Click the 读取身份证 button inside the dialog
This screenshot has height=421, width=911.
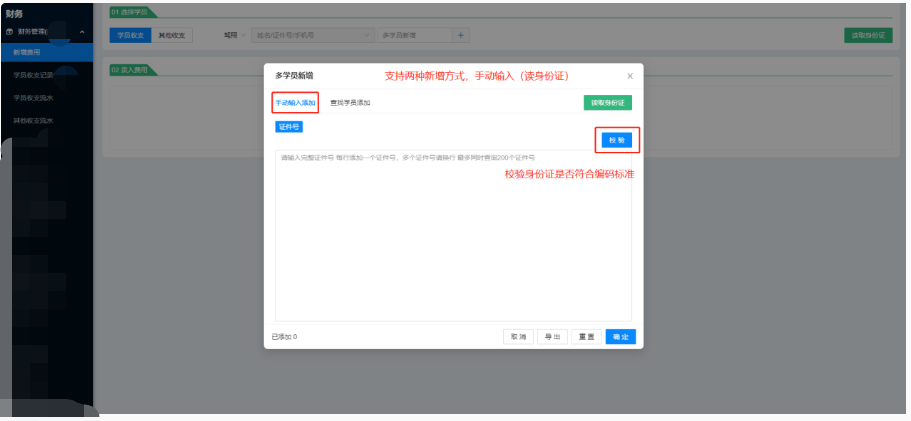(608, 103)
